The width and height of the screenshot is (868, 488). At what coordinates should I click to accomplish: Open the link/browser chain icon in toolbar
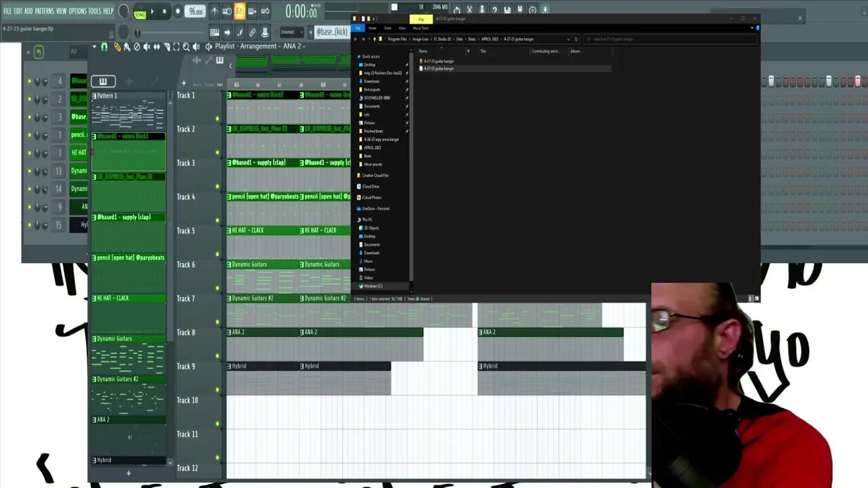(x=252, y=32)
